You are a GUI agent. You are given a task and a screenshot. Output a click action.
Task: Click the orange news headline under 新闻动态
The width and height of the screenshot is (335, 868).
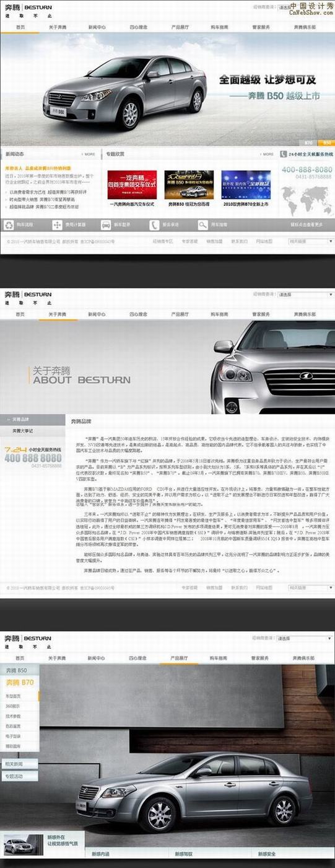[x=38, y=168]
